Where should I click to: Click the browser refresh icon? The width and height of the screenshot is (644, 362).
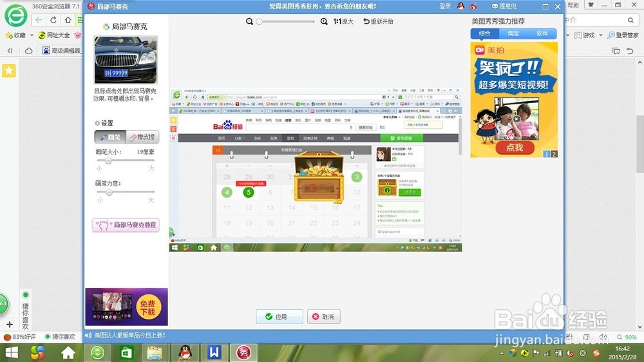[x=53, y=20]
